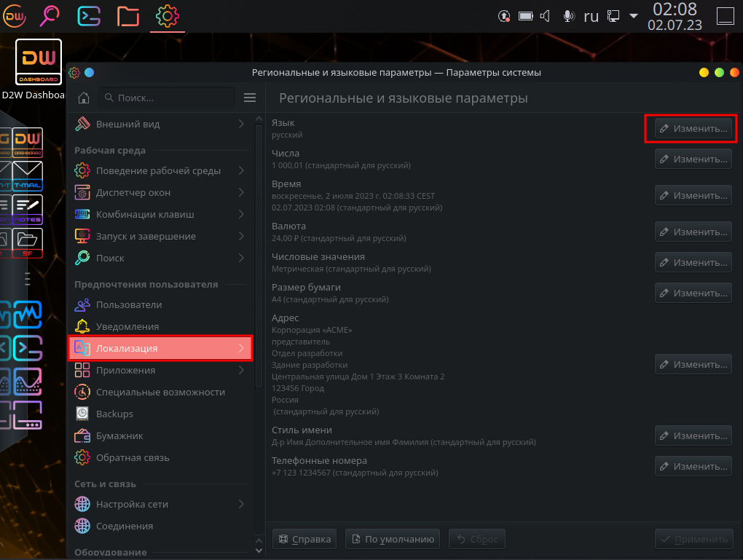Open the D2W Dashboard desktop icon
743x560 pixels.
pyautogui.click(x=38, y=63)
